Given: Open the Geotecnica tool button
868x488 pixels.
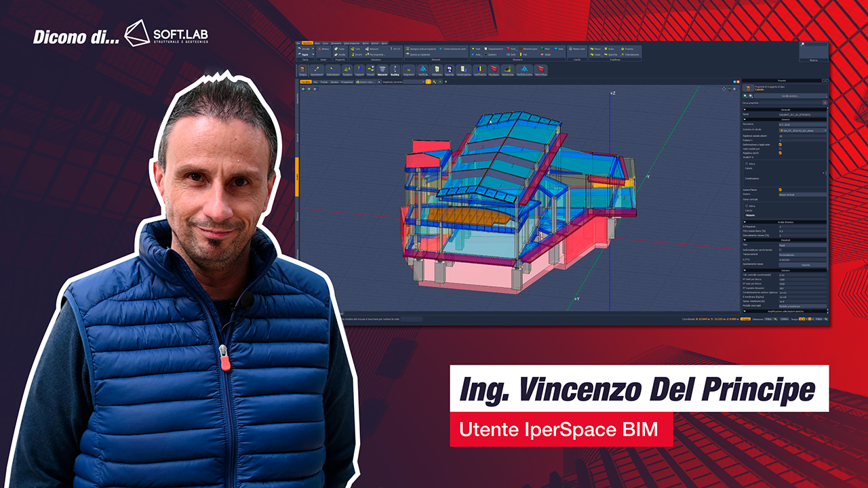Looking at the screenshot, I should [x=508, y=70].
